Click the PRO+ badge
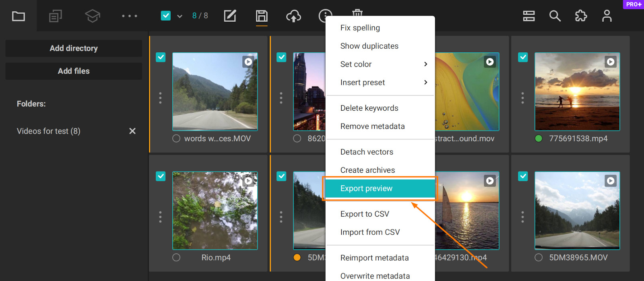 [634, 4]
